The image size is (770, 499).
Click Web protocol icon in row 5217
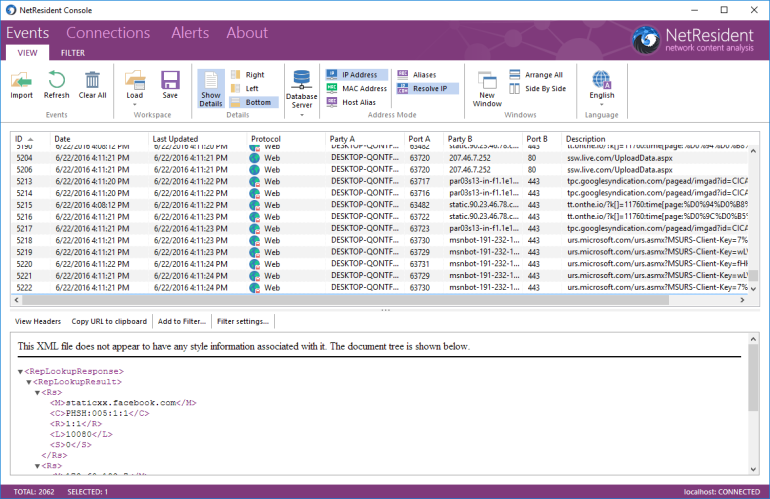click(x=254, y=229)
